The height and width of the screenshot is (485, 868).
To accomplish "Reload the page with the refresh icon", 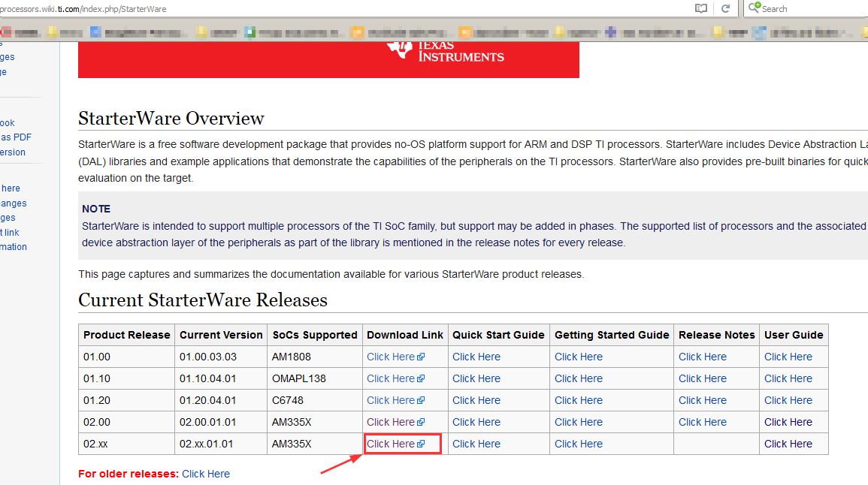I will click(x=725, y=8).
